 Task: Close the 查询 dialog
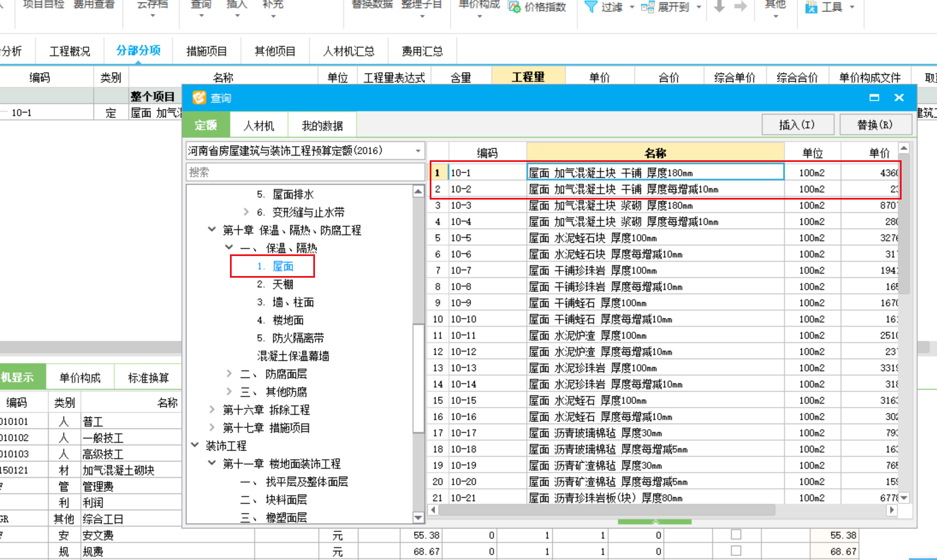pyautogui.click(x=899, y=98)
